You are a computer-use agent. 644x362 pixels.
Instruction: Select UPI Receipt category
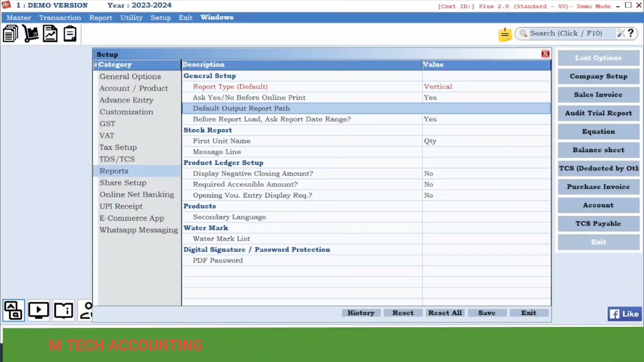pos(121,206)
